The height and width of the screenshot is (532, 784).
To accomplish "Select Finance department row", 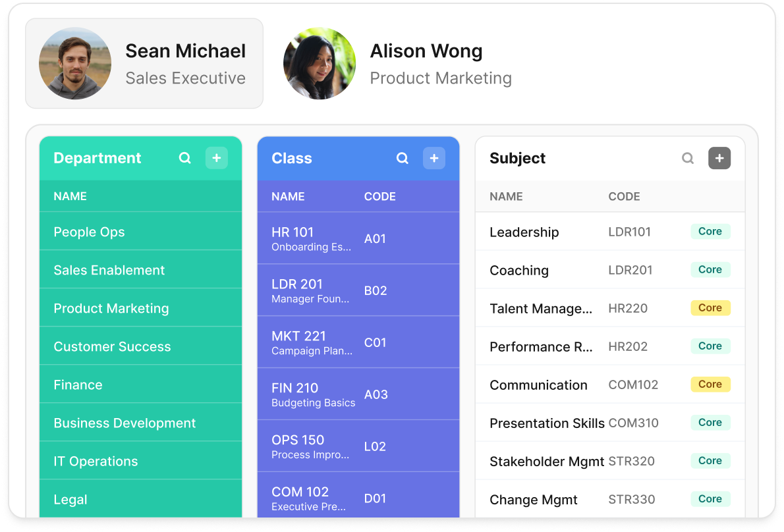I will click(140, 384).
